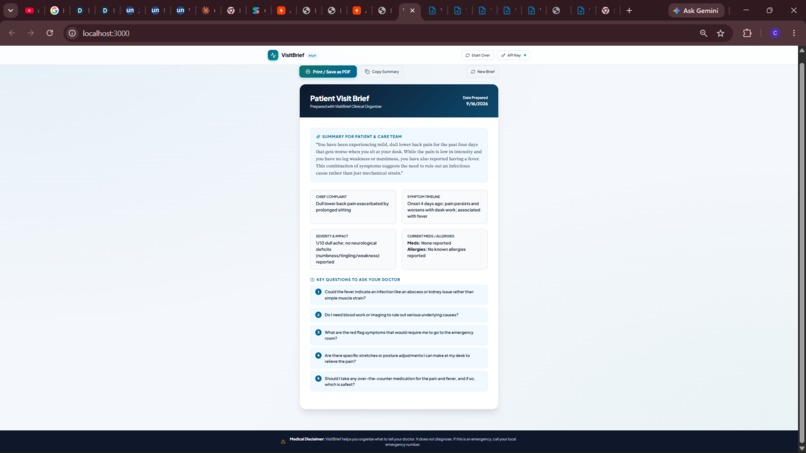Click the Patient Visit Brief heading

click(339, 98)
